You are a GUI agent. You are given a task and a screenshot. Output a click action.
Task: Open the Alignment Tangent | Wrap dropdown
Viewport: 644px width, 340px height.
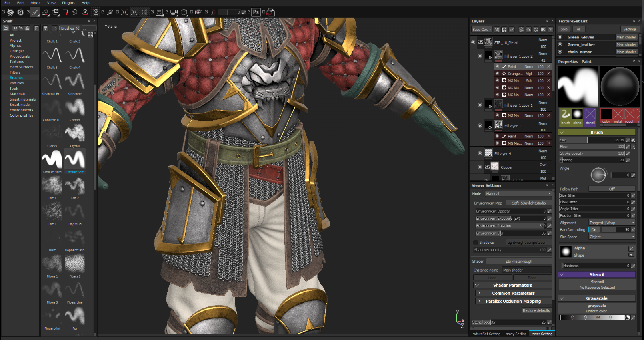612,223
